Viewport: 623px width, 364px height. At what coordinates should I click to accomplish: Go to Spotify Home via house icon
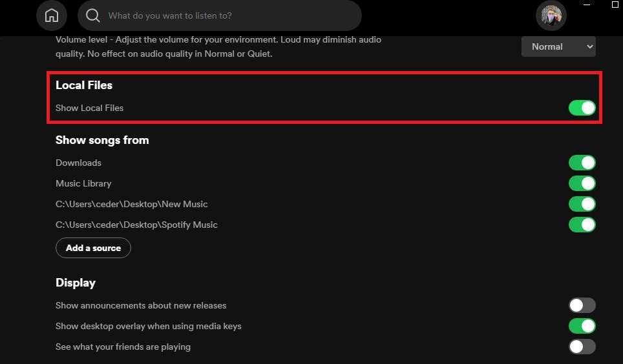coord(52,15)
